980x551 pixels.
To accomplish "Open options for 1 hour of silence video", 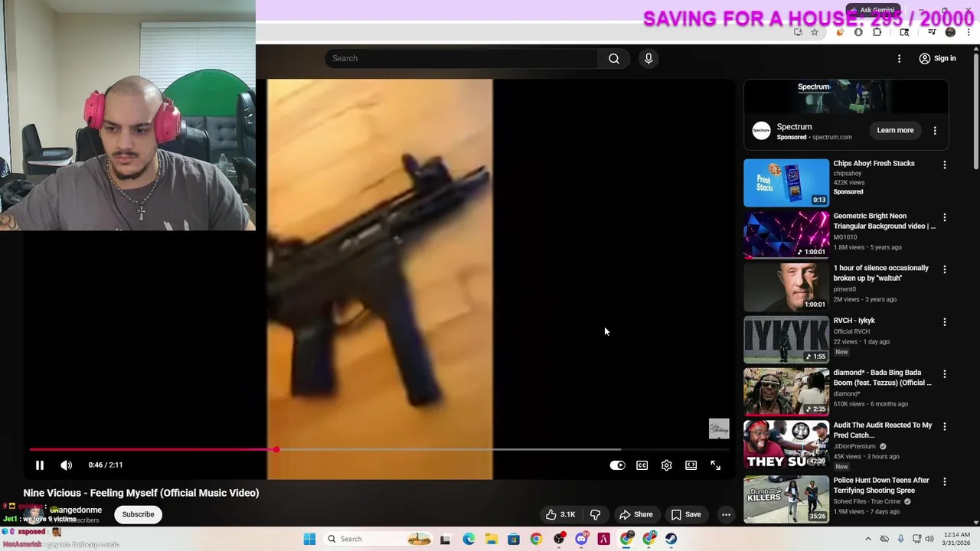I will pyautogui.click(x=944, y=269).
